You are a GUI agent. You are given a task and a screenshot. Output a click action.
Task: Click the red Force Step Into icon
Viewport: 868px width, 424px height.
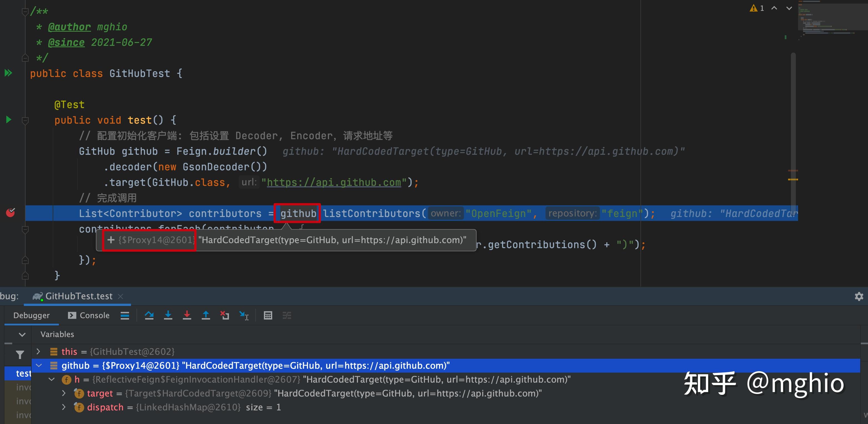187,315
